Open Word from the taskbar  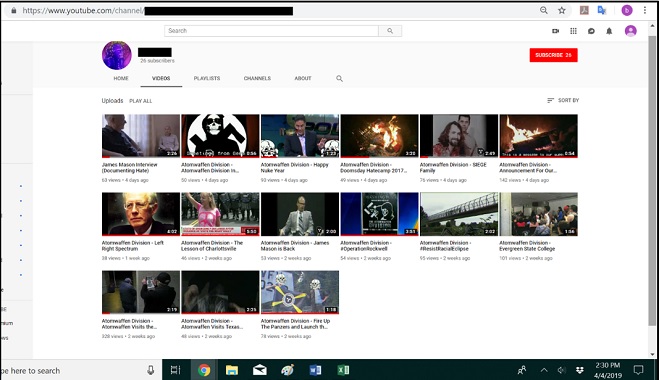(315, 370)
